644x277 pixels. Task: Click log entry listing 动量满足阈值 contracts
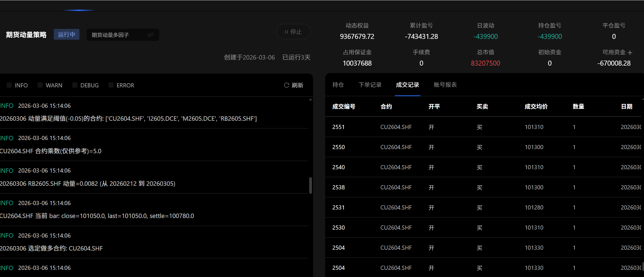tap(154, 112)
